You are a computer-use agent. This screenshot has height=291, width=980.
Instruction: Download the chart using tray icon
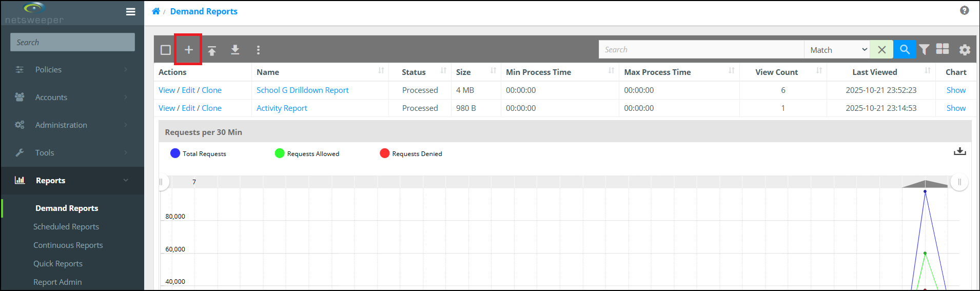(959, 151)
